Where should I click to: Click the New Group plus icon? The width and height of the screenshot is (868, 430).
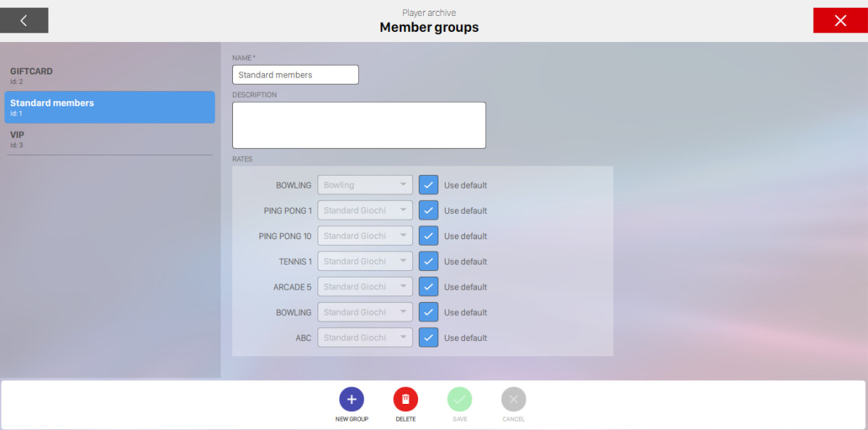352,399
